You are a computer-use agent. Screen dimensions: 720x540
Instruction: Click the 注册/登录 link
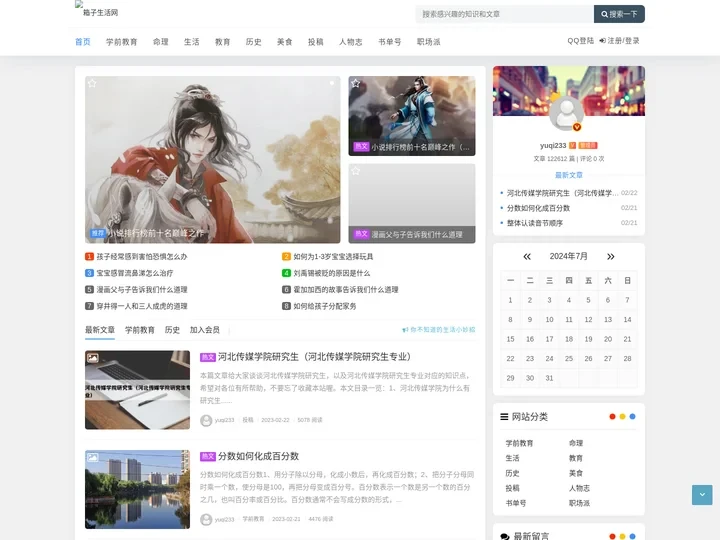pyautogui.click(x=619, y=41)
